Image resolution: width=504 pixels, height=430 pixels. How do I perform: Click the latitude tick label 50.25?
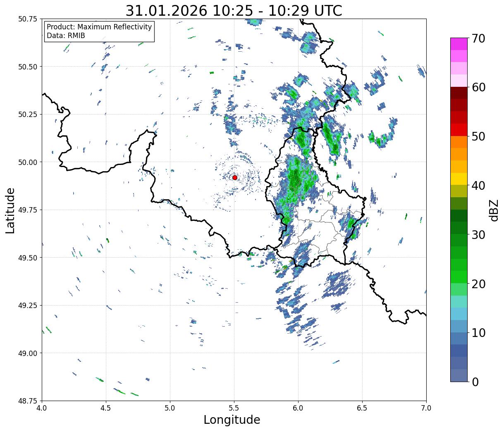click(x=28, y=115)
